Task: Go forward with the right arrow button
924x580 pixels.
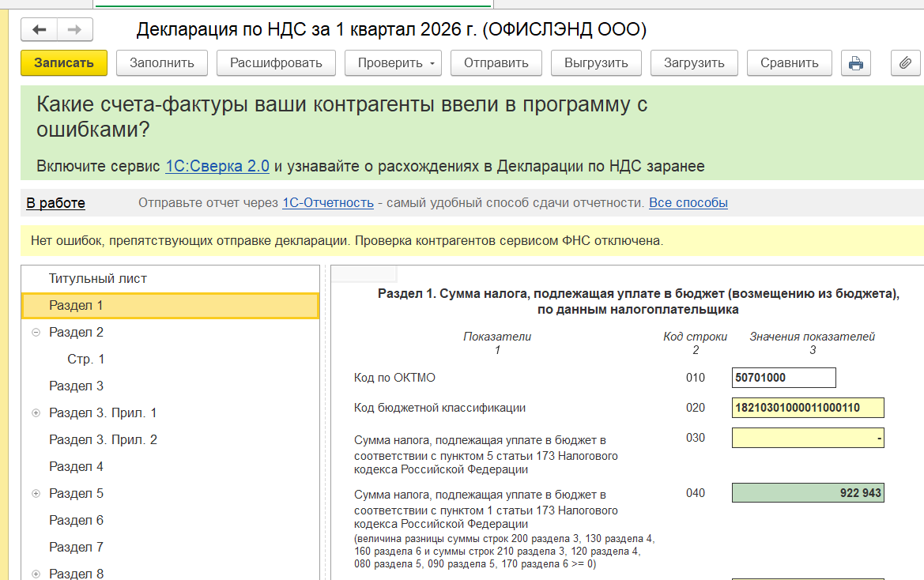Action: (x=75, y=29)
